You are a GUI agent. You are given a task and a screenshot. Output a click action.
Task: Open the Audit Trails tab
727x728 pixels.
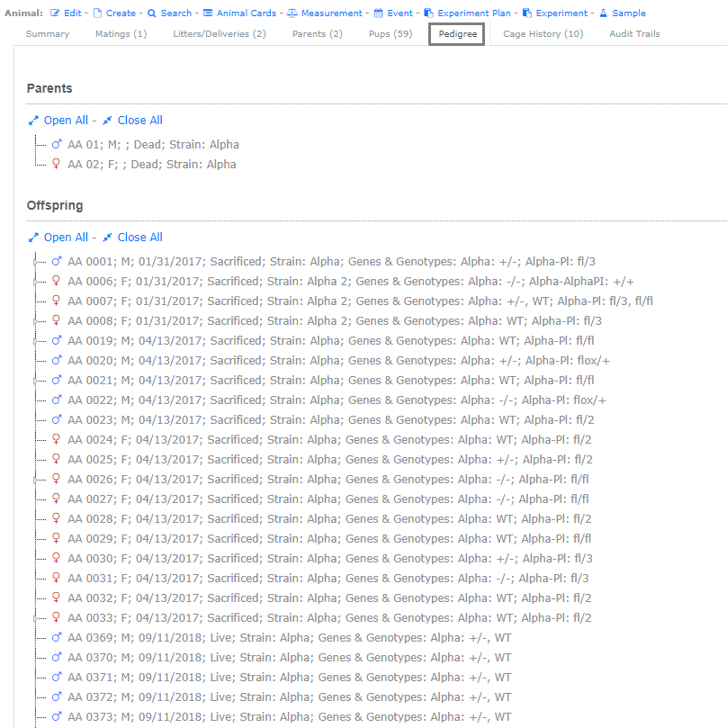(x=634, y=34)
